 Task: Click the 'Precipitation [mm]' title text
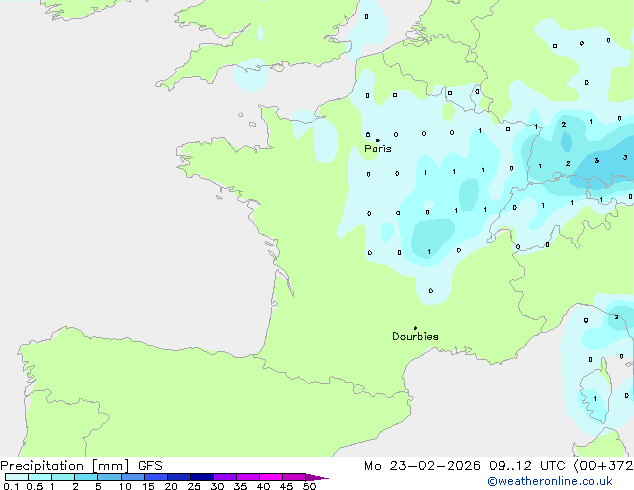coord(65,466)
